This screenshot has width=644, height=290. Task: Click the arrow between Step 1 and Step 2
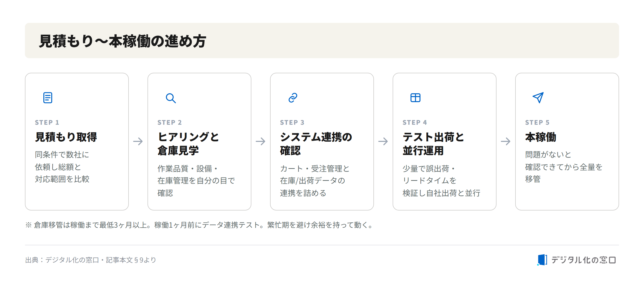(x=138, y=141)
